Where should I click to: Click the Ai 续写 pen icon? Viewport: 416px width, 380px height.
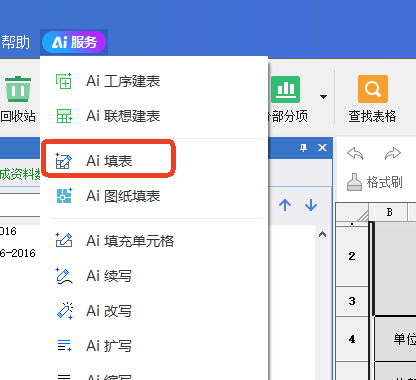(x=64, y=276)
